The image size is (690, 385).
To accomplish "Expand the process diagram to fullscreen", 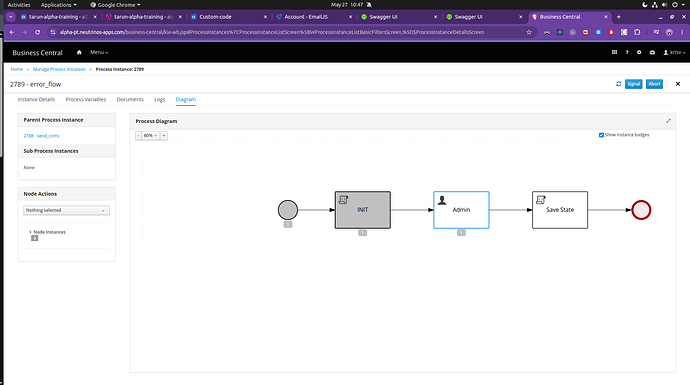I will point(668,121).
